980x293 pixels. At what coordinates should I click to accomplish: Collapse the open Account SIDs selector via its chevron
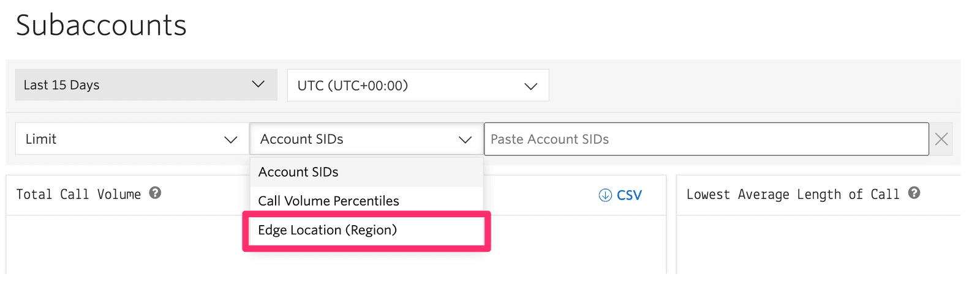click(x=466, y=139)
